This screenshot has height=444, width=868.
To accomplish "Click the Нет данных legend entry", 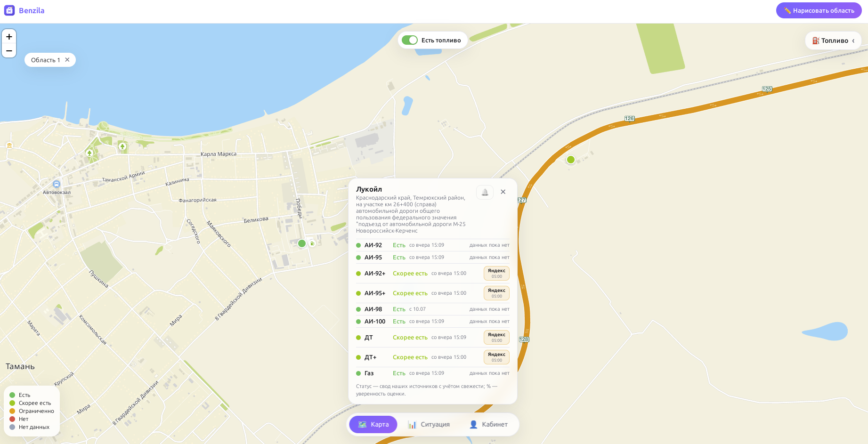I will pyautogui.click(x=29, y=427).
